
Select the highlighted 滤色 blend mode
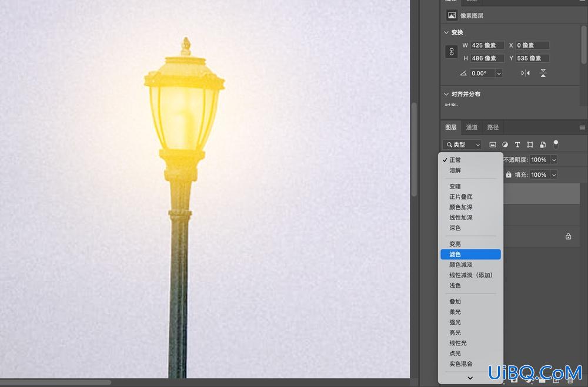tap(470, 254)
